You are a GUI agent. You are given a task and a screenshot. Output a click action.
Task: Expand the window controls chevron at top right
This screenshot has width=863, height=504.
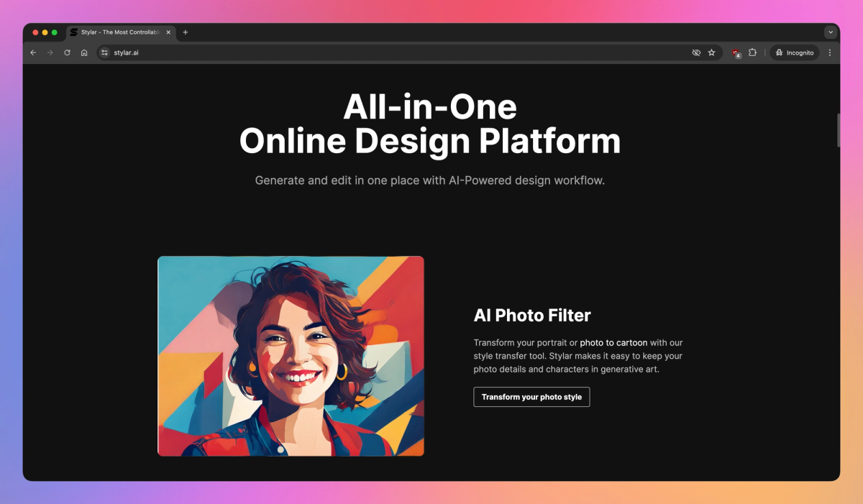830,32
